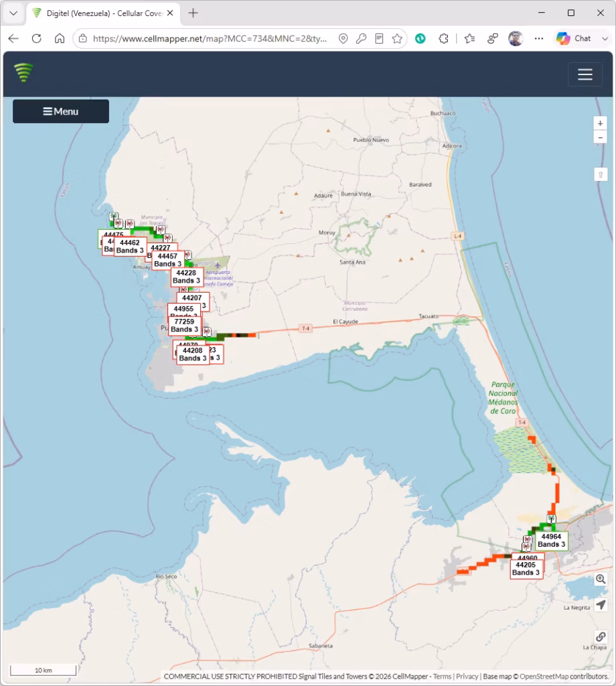The width and height of the screenshot is (616, 686).
Task: Click the locate-me arrow map control
Action: click(601, 605)
